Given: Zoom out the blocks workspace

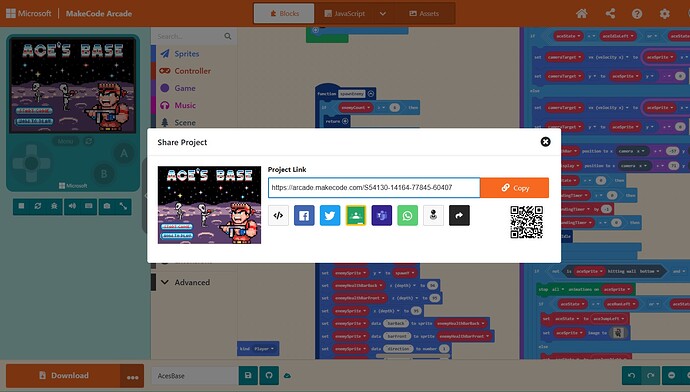Looking at the screenshot, I should (x=672, y=375).
